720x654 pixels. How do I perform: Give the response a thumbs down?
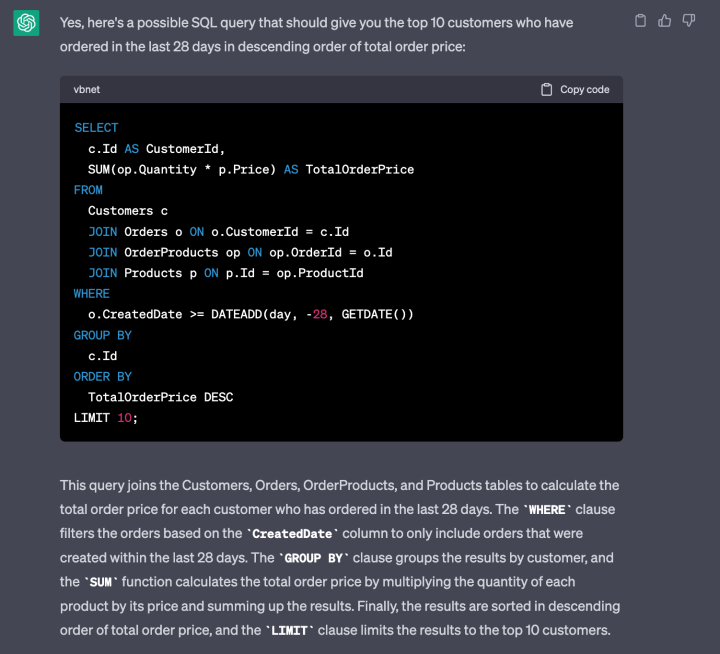point(689,21)
